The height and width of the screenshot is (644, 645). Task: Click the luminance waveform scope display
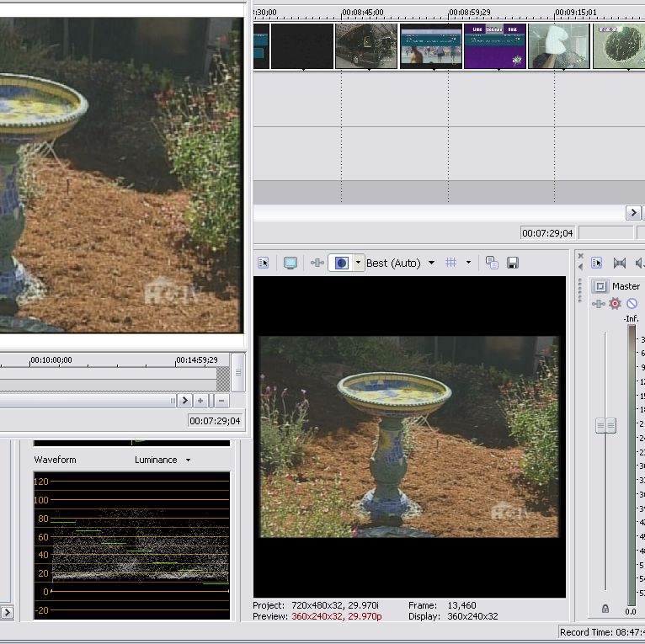tap(131, 546)
